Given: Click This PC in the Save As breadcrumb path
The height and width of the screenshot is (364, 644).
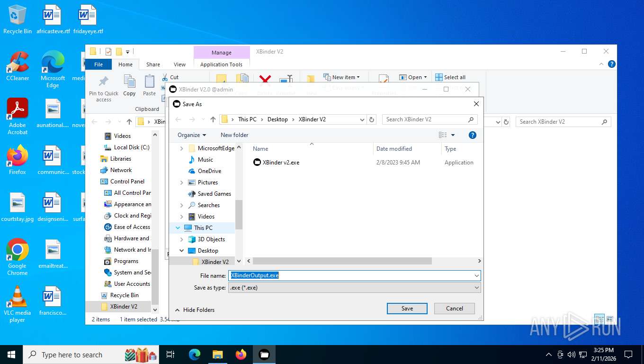Looking at the screenshot, I should coord(247,119).
